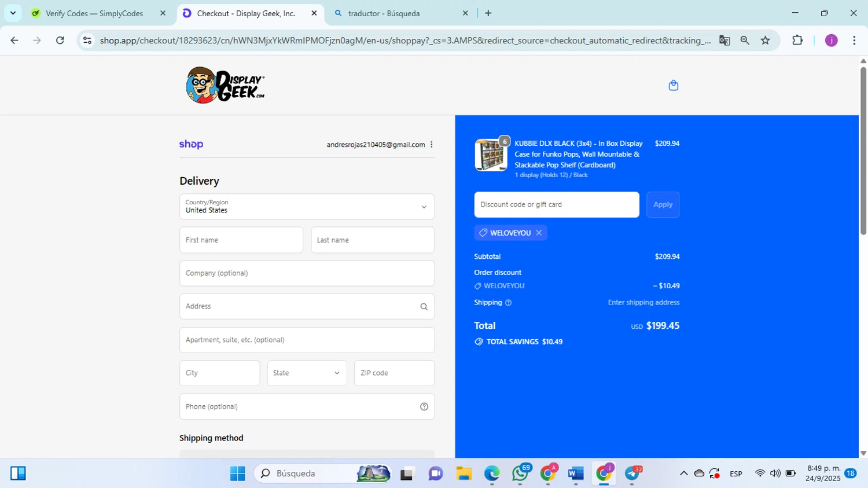Click the Company (optional) field
Viewport: 868px width, 488px height.
(x=307, y=273)
